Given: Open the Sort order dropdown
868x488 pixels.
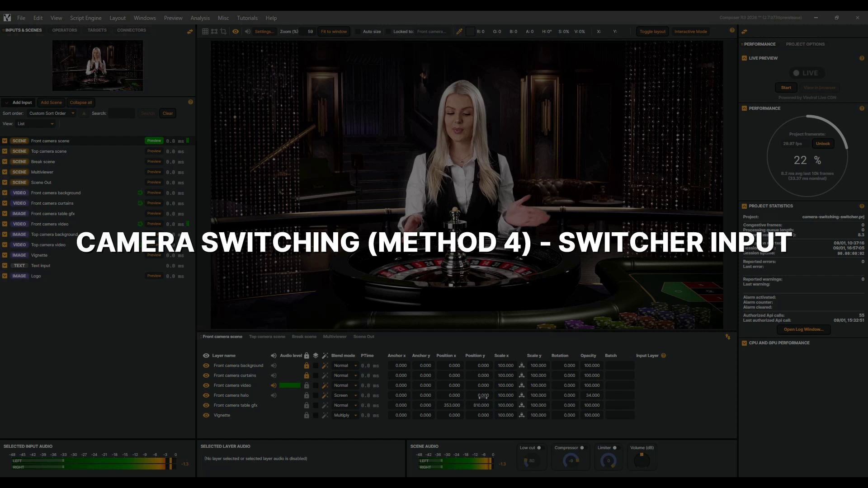Looking at the screenshot, I should (x=52, y=113).
